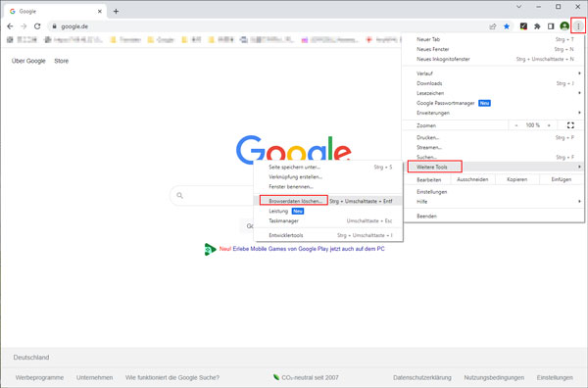
Task: Expand the Lesezeichen submenu
Action: coord(494,93)
